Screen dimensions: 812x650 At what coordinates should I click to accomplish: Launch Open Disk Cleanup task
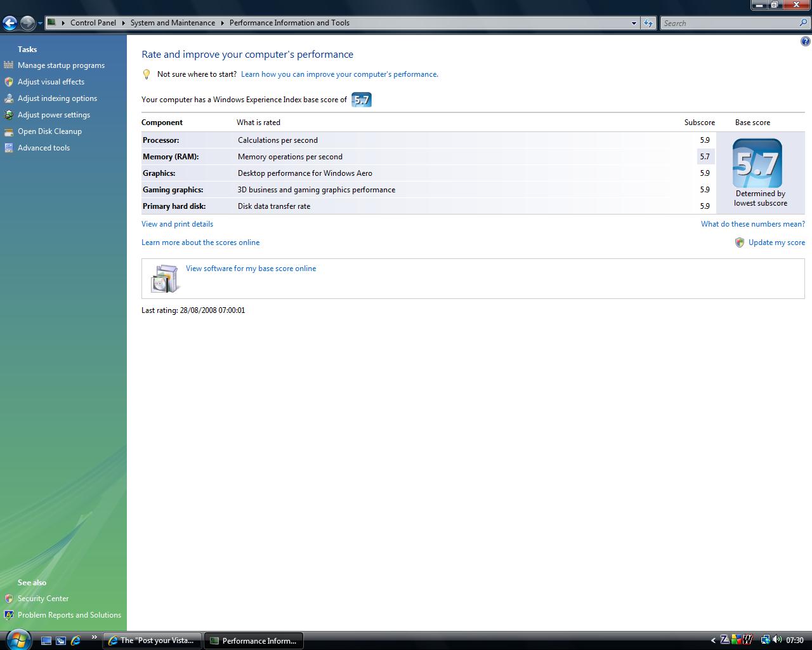(49, 131)
